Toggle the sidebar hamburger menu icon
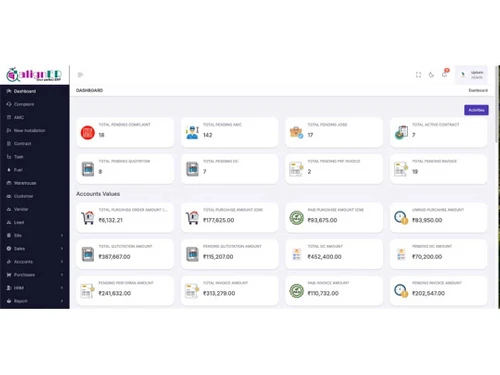This screenshot has width=500, height=375. (80, 75)
